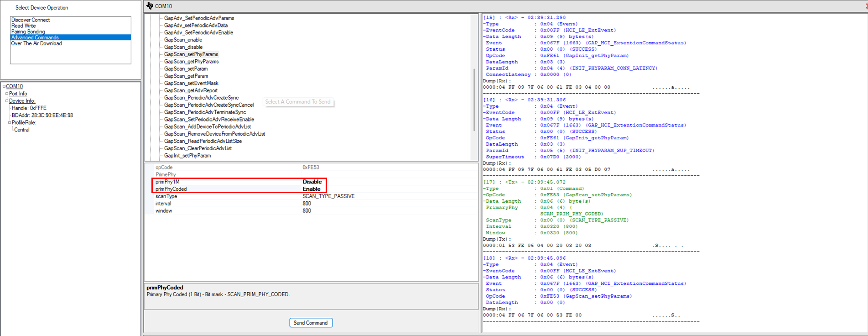The height and width of the screenshot is (336, 868).
Task: Select GapScan_setParam command
Action: click(x=186, y=69)
